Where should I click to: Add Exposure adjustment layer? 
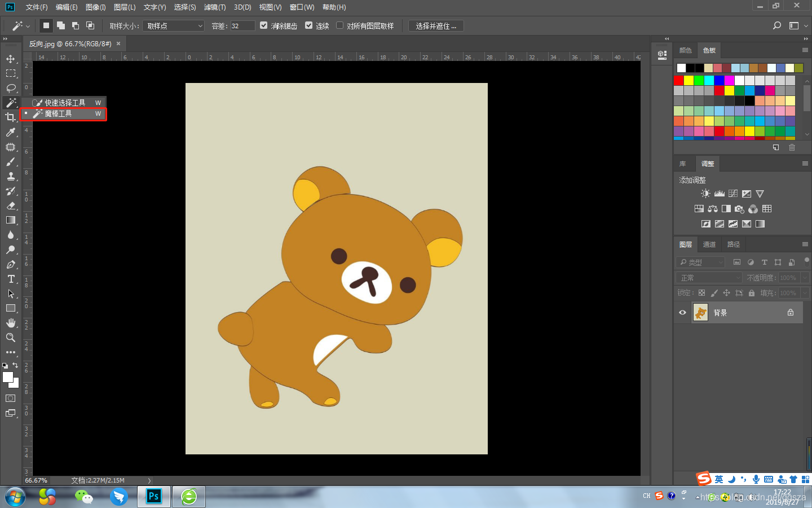pyautogui.click(x=747, y=194)
